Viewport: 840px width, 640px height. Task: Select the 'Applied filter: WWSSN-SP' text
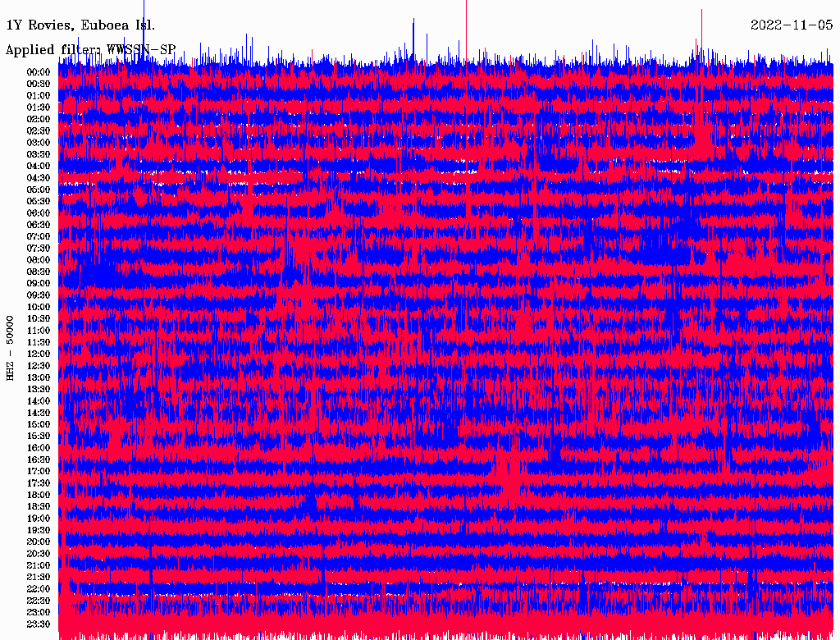click(90, 49)
